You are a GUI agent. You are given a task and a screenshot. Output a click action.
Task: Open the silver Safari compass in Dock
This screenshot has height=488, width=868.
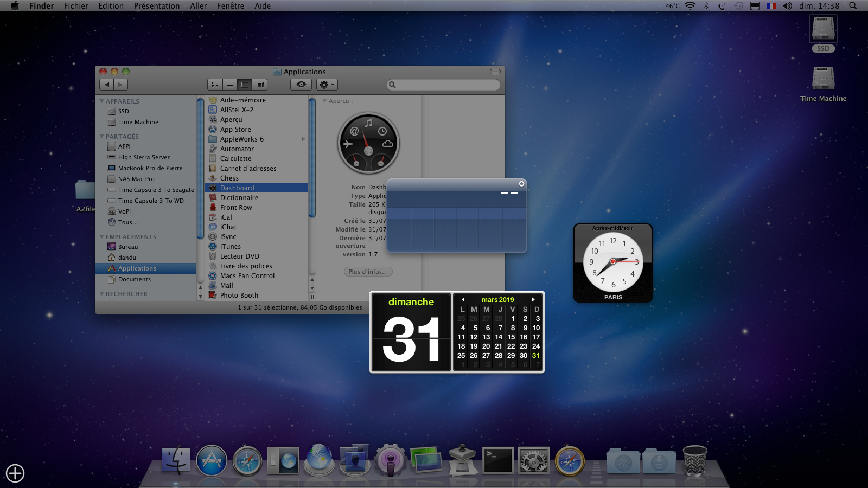(247, 461)
